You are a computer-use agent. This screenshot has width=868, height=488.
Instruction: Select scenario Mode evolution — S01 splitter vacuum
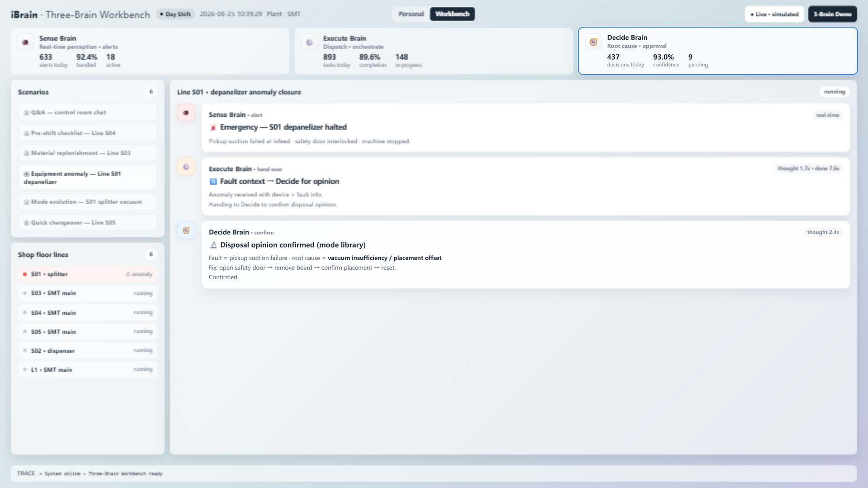(x=87, y=202)
